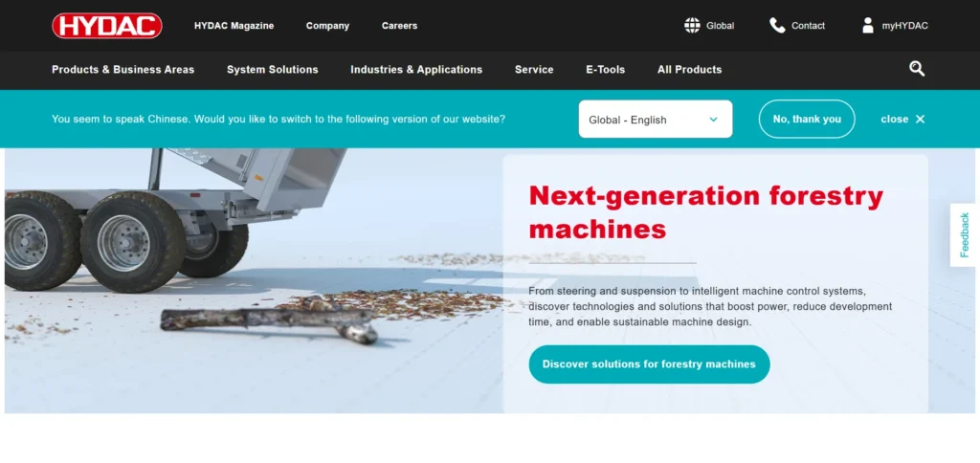Click the Contact text link

tap(808, 26)
